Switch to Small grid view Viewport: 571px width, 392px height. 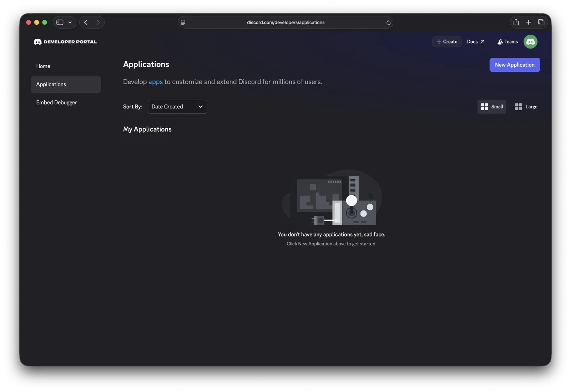(x=492, y=107)
